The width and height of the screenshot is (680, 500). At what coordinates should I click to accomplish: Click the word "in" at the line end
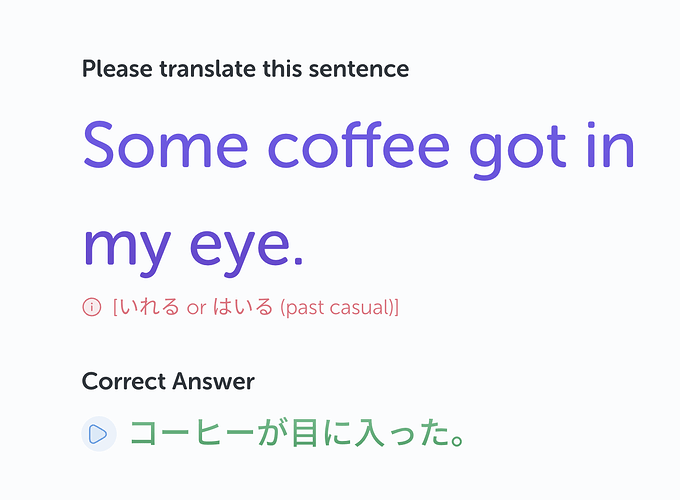(x=610, y=146)
